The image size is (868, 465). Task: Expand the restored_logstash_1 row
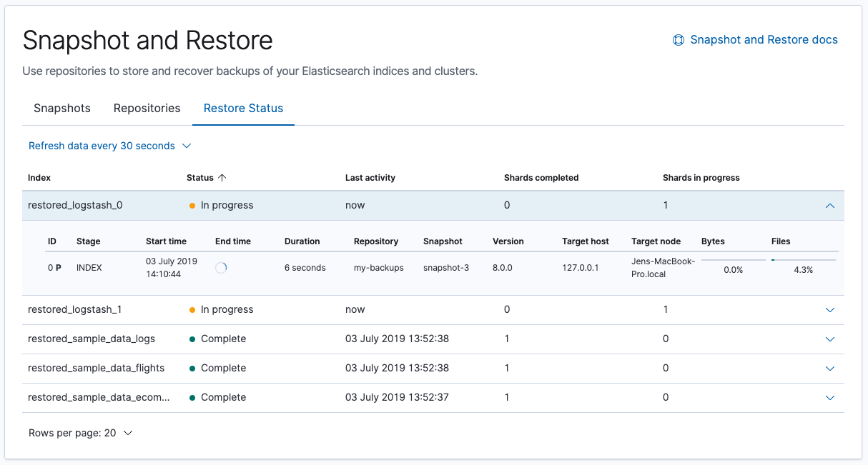coord(829,310)
